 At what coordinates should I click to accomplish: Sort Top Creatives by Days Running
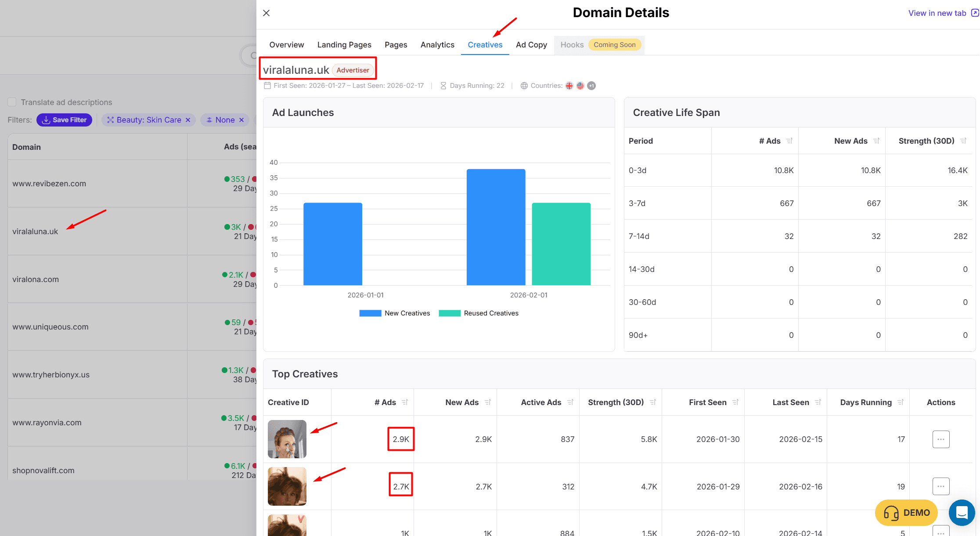901,402
